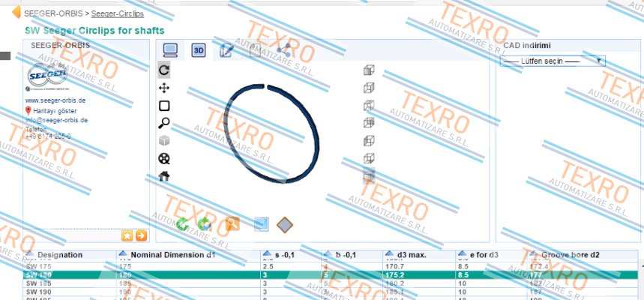Click the green refresh icon with blue checkmark
Viewport: 644px width, 300px height.
pos(204,224)
